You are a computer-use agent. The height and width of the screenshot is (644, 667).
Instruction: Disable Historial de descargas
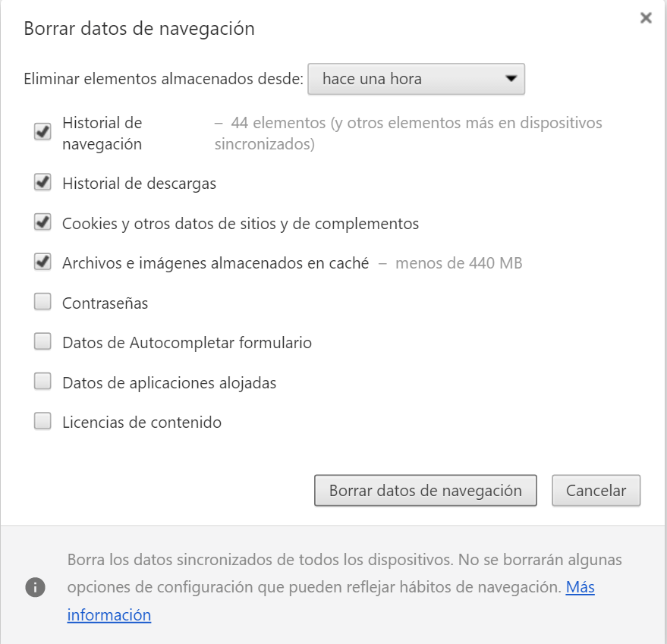click(42, 183)
